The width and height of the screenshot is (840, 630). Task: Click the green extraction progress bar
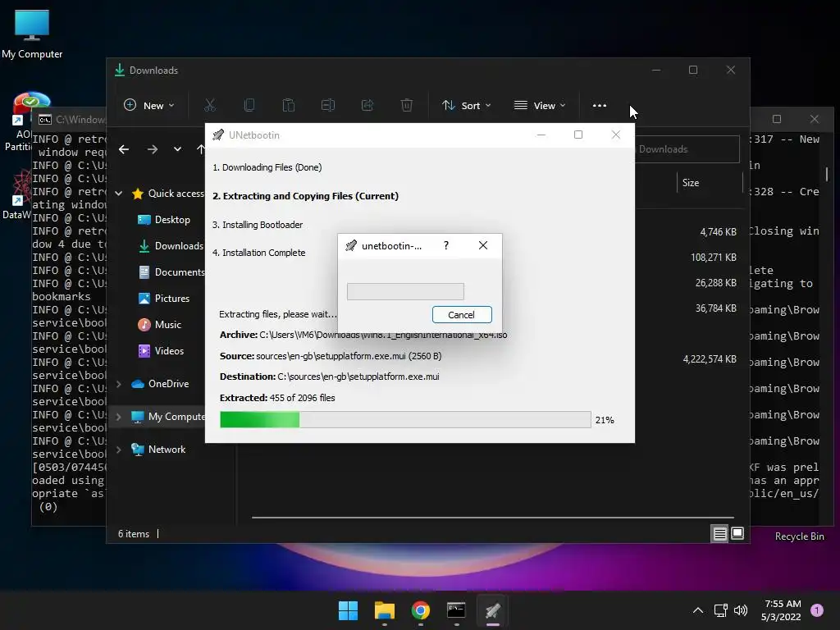tap(405, 419)
